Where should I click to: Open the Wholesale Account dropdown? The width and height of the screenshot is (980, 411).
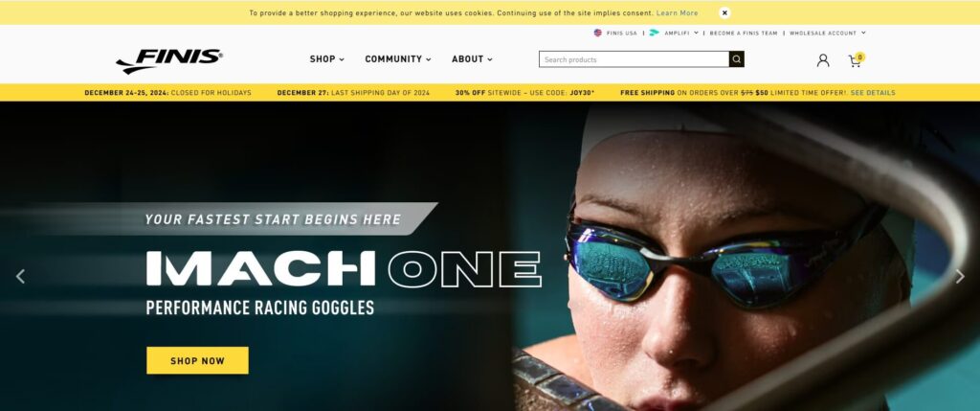[x=828, y=33]
